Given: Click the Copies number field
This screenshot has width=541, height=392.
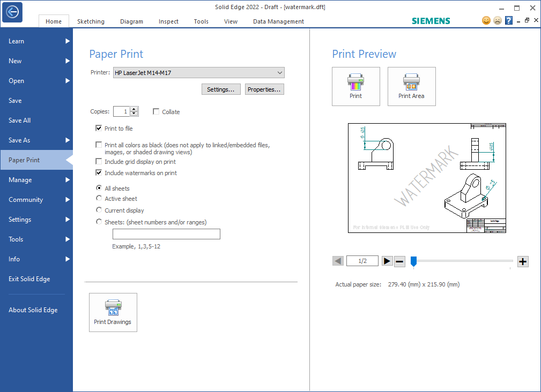Looking at the screenshot, I should [x=122, y=111].
